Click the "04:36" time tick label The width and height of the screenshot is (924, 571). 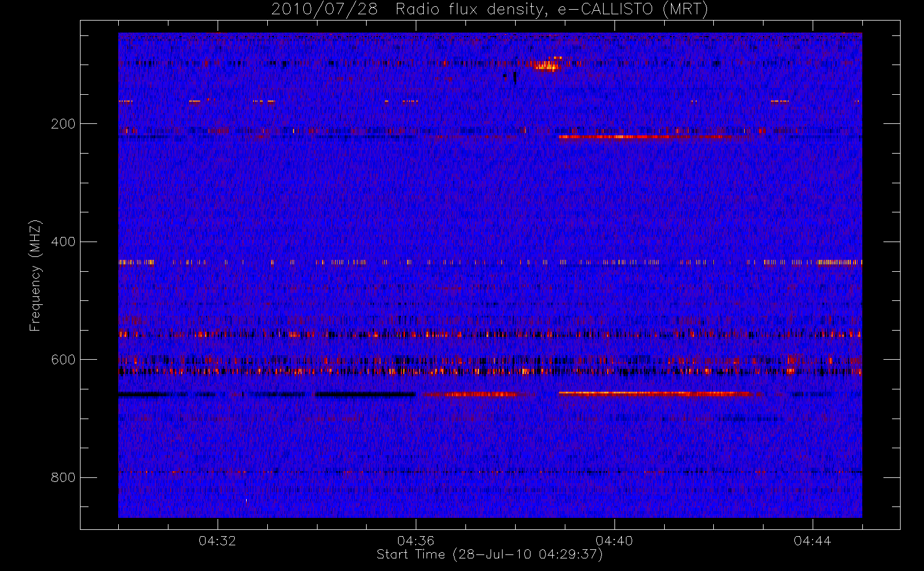[x=416, y=541]
